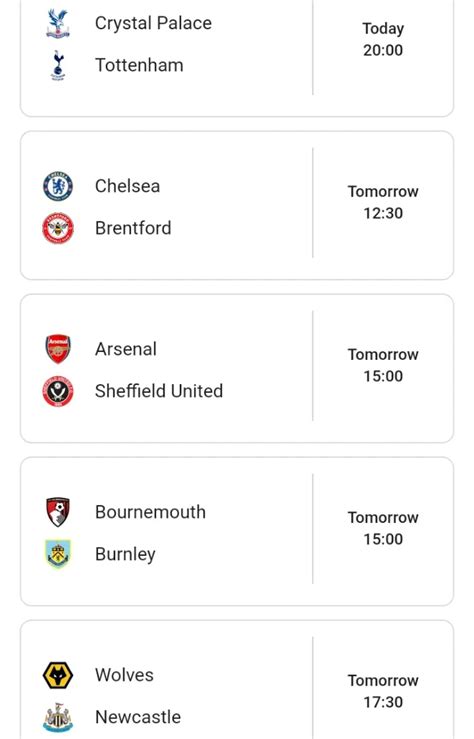The width and height of the screenshot is (474, 739).
Task: Click the Bournemouth club crest
Action: point(58,512)
